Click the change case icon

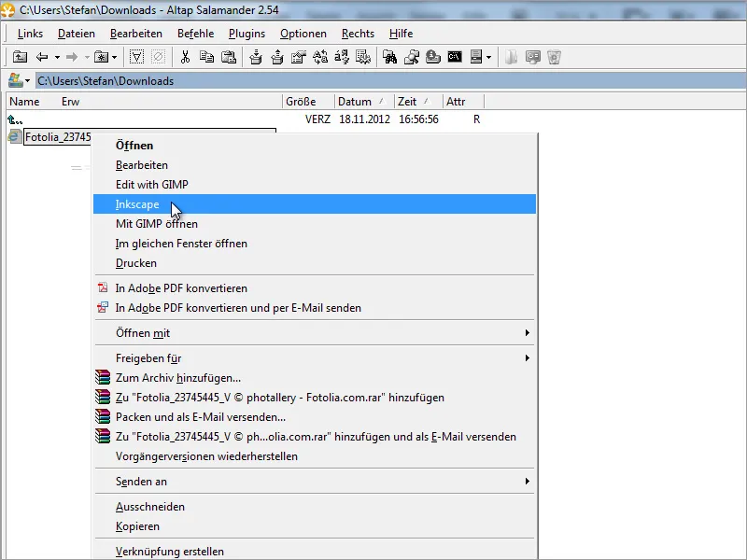(x=320, y=57)
